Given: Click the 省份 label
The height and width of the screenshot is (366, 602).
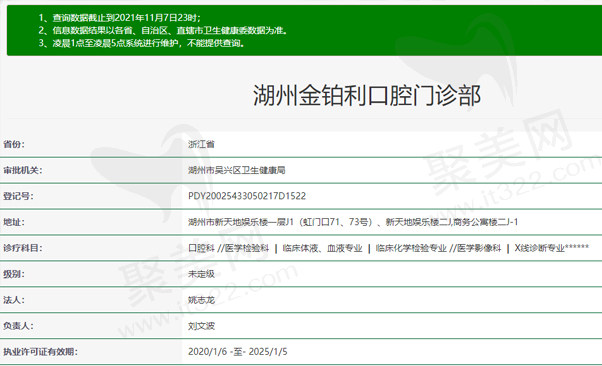Looking at the screenshot, I should [14, 144].
